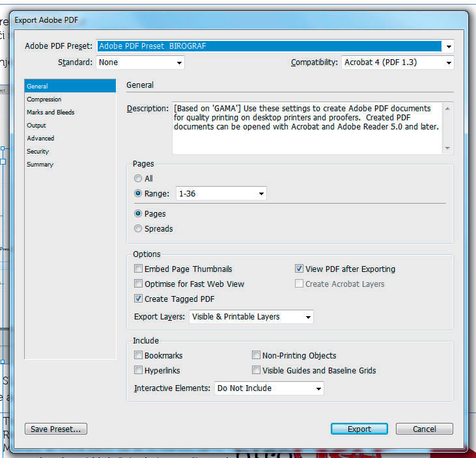Enable Visible Guides and Baseline Grids

tap(257, 370)
